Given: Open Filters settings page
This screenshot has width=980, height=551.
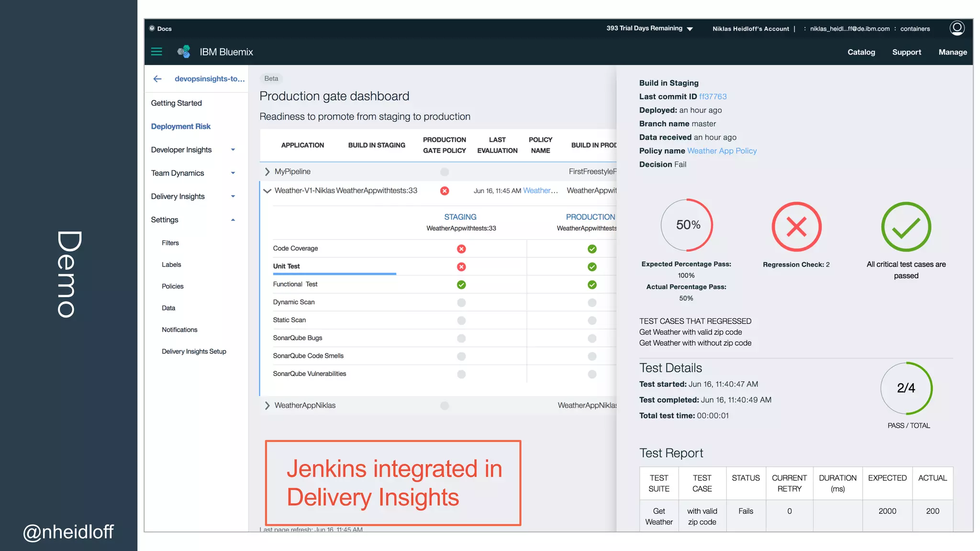Looking at the screenshot, I should coord(170,243).
